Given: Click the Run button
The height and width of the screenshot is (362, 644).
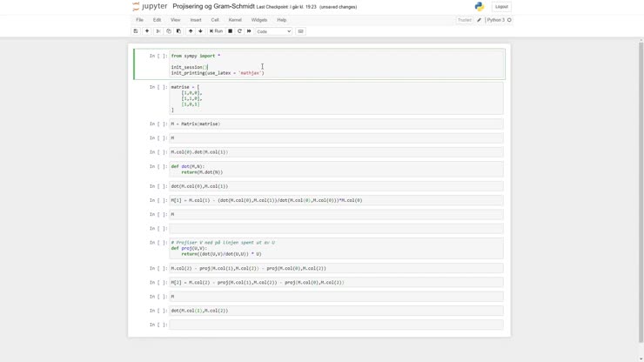Looking at the screenshot, I should (x=217, y=31).
